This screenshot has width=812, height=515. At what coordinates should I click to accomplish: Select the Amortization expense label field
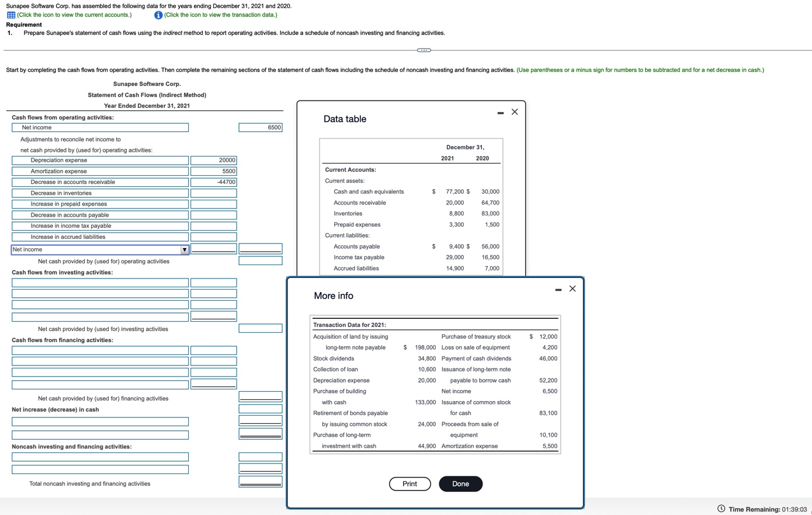100,171
